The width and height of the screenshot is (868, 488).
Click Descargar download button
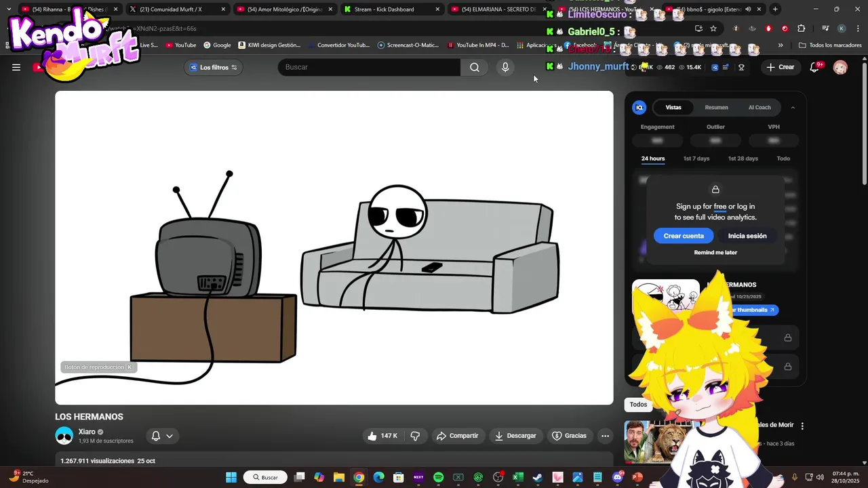515,436
